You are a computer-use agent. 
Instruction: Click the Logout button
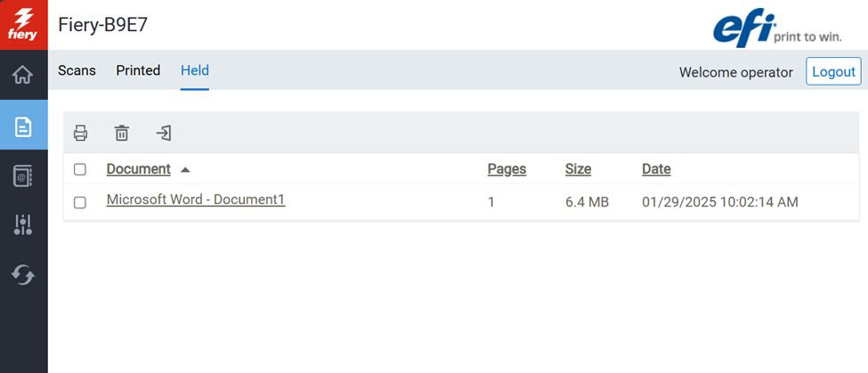click(x=833, y=71)
